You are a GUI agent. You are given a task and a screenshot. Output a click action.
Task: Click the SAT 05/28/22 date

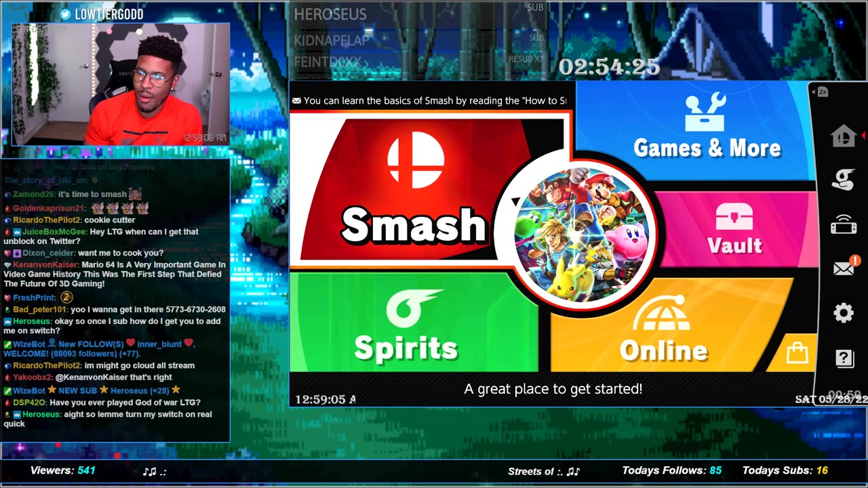(x=831, y=400)
